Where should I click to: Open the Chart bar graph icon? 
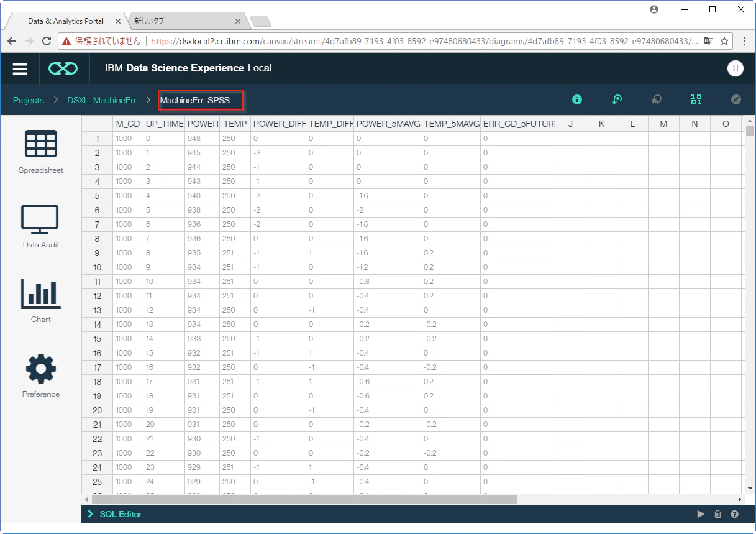coord(41,293)
